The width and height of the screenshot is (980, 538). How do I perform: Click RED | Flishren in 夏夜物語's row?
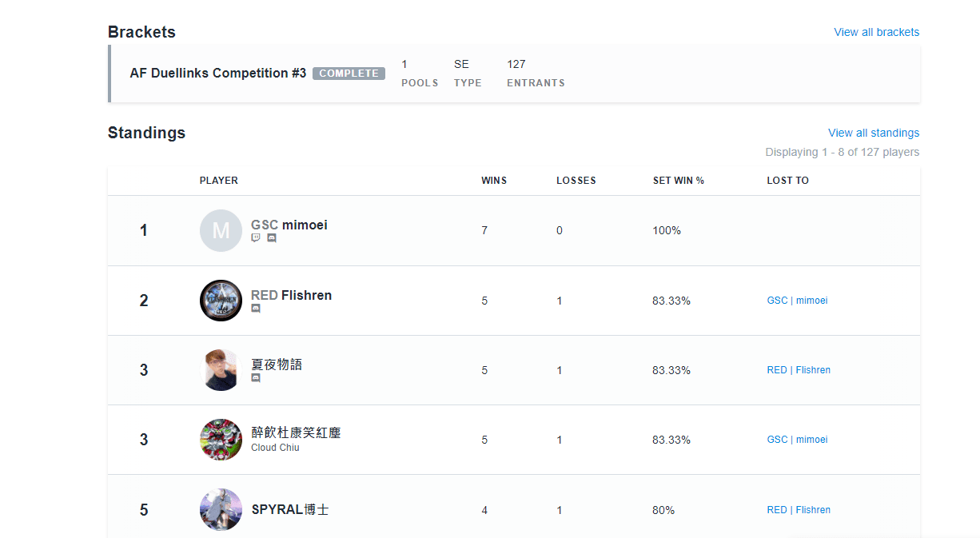[x=799, y=370]
